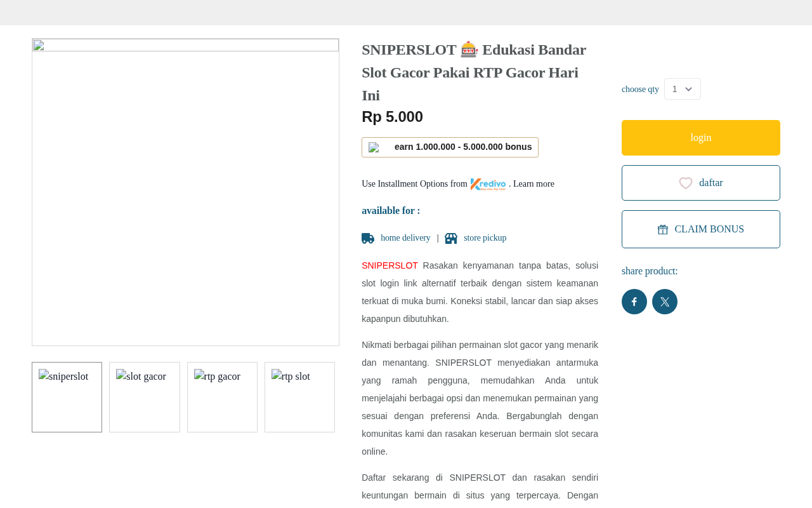Viewport: 812px width, 508px height.
Task: Click the qty dropdown chevron arrow
Action: click(x=689, y=90)
